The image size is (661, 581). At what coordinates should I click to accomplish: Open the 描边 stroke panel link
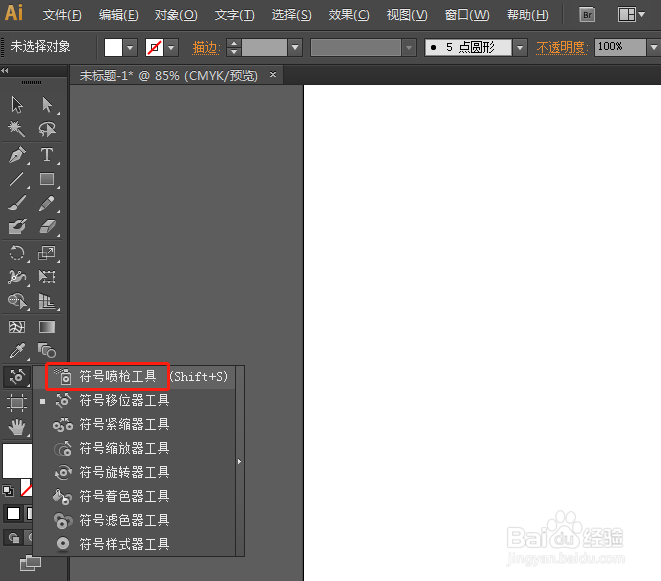pyautogui.click(x=206, y=47)
